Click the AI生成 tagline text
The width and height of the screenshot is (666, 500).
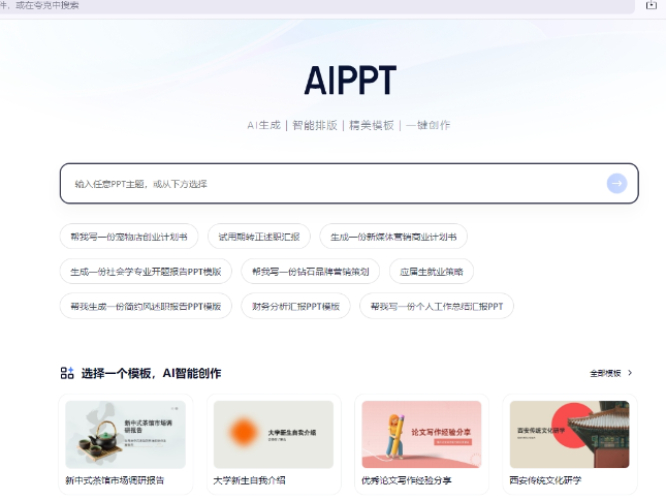point(264,125)
